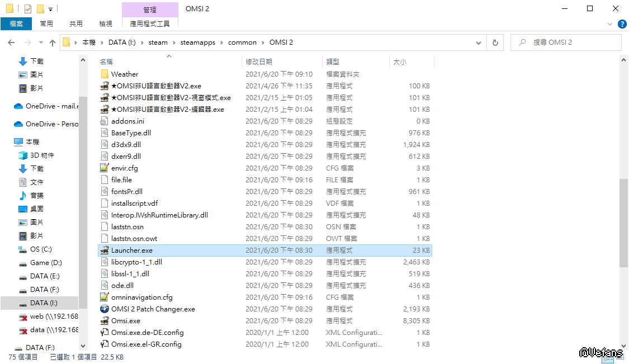Click the properties checkmark quick access icon
629x364 pixels.
pos(28,8)
